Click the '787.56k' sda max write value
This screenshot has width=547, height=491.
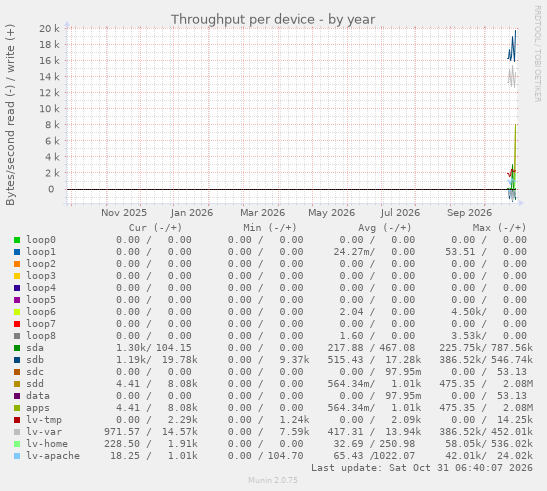click(x=512, y=348)
